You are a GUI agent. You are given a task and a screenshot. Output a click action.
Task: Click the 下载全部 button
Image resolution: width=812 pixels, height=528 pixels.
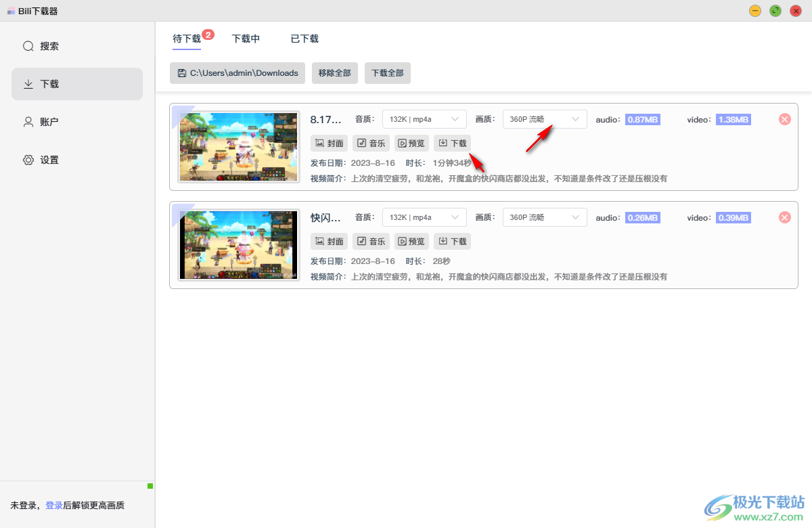pos(388,73)
